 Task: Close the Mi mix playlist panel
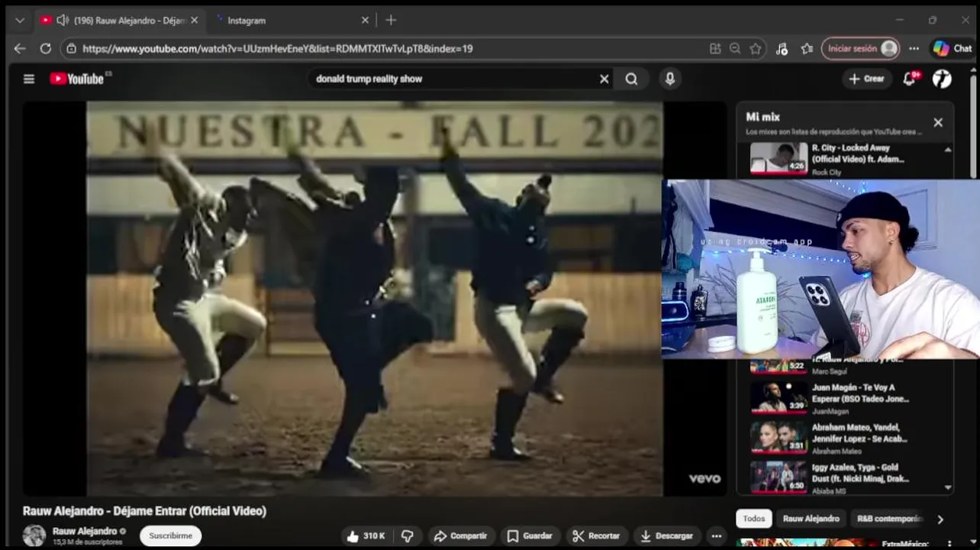(938, 122)
